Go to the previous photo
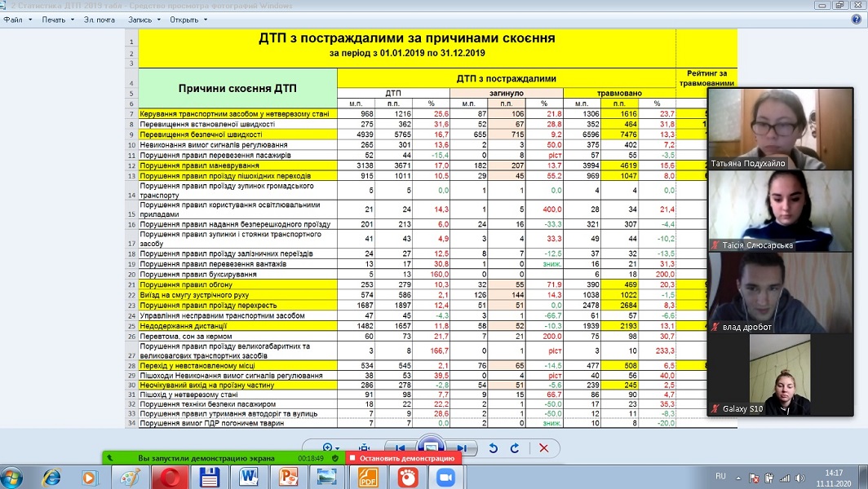Viewport: 868px width, 489px height. coord(401,448)
